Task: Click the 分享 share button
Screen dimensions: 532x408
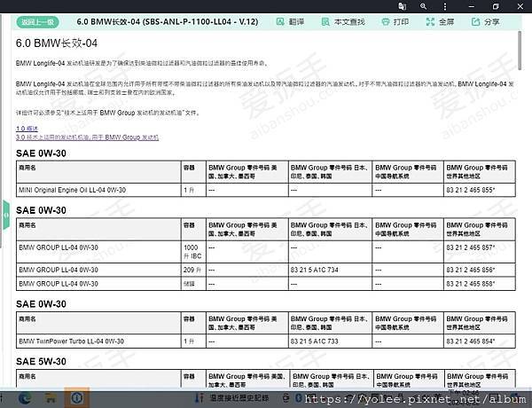Action: coord(485,22)
